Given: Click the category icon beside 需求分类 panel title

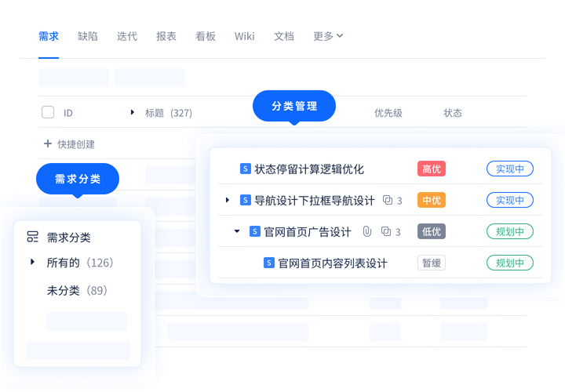Looking at the screenshot, I should click(32, 237).
